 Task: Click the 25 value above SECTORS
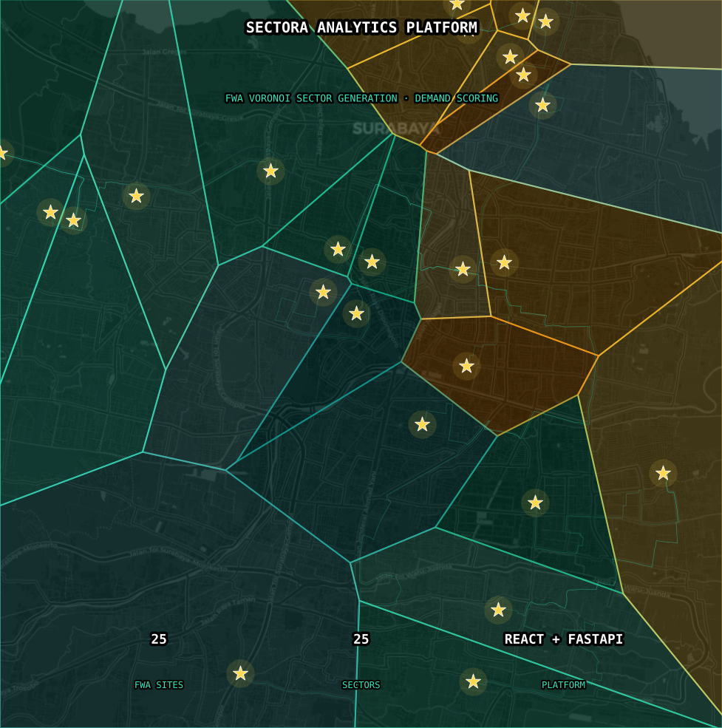[361, 639]
